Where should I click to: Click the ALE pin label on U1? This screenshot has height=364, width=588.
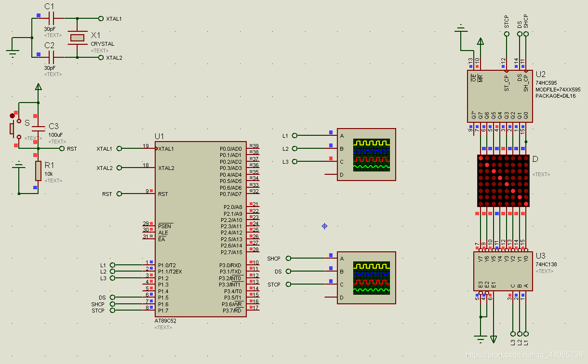pyautogui.click(x=163, y=233)
